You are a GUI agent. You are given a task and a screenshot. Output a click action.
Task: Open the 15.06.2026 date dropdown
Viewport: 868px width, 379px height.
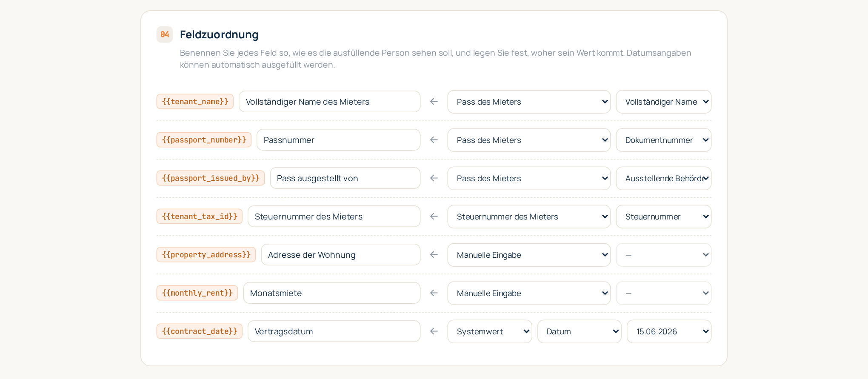click(669, 331)
